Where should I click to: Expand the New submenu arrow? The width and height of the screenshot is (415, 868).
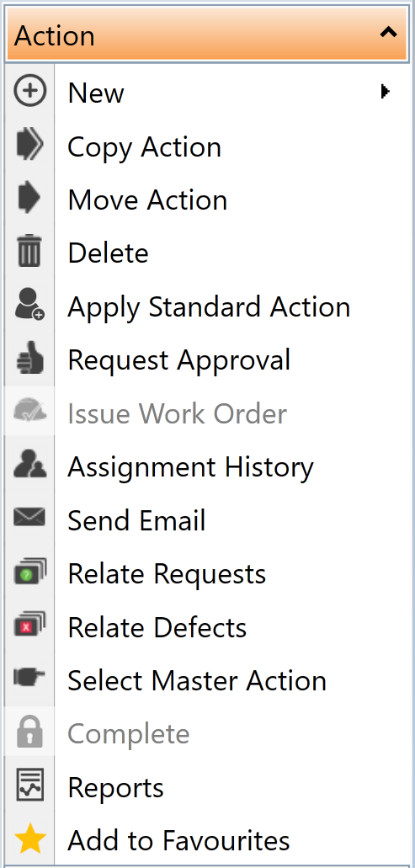coord(386,91)
